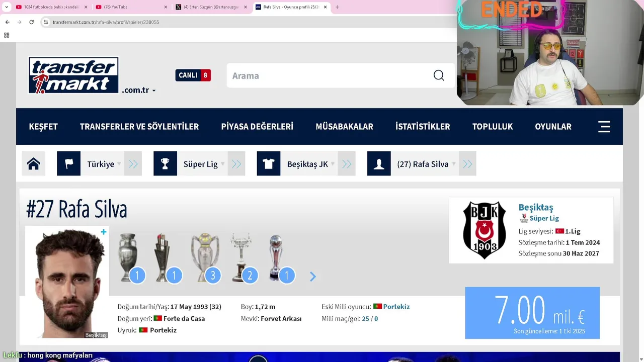Viewport: 644px width, 362px height.
Task: Open the apps grid icon in bookmarks bar
Action: coord(7,35)
